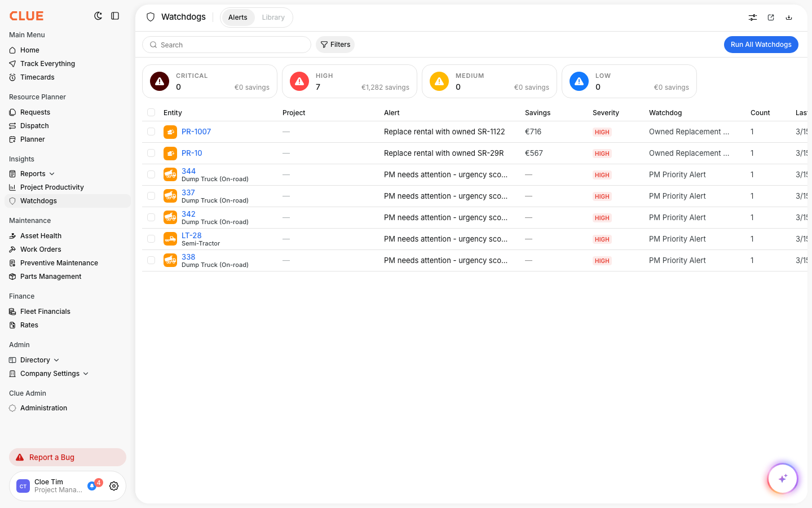Click the CLUE logo
This screenshot has width=812, height=508.
(27, 16)
